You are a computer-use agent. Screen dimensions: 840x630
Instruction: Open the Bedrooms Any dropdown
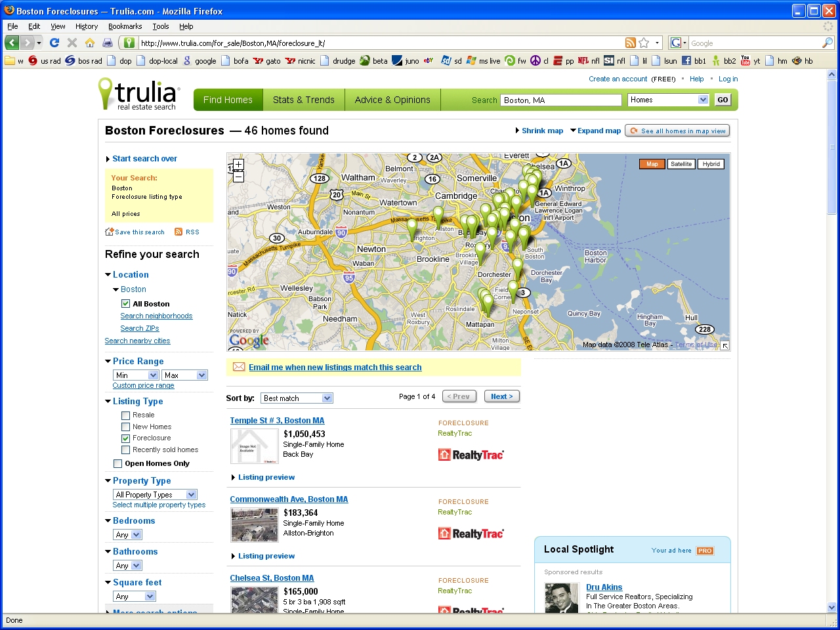pyautogui.click(x=127, y=535)
